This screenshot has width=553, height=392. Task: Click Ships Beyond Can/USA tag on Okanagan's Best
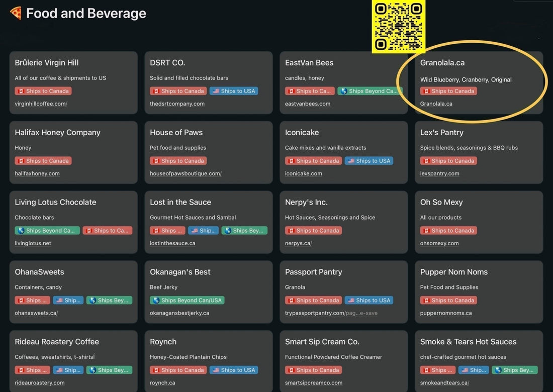click(x=188, y=301)
